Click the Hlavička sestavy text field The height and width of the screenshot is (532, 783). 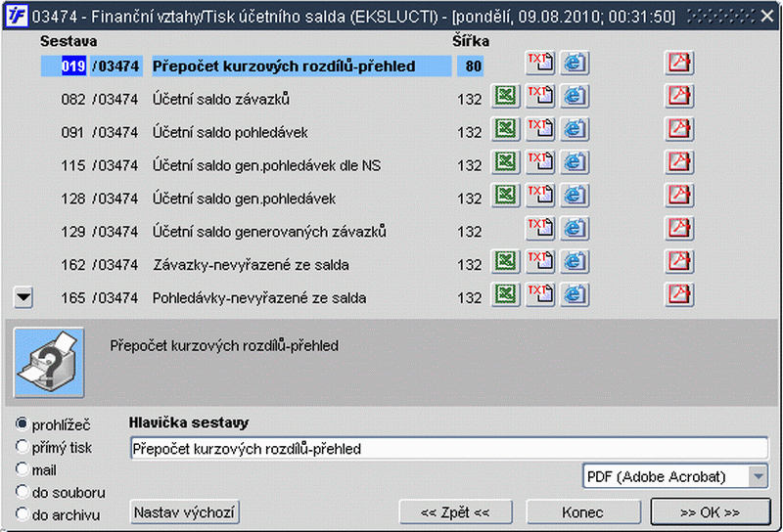click(449, 449)
